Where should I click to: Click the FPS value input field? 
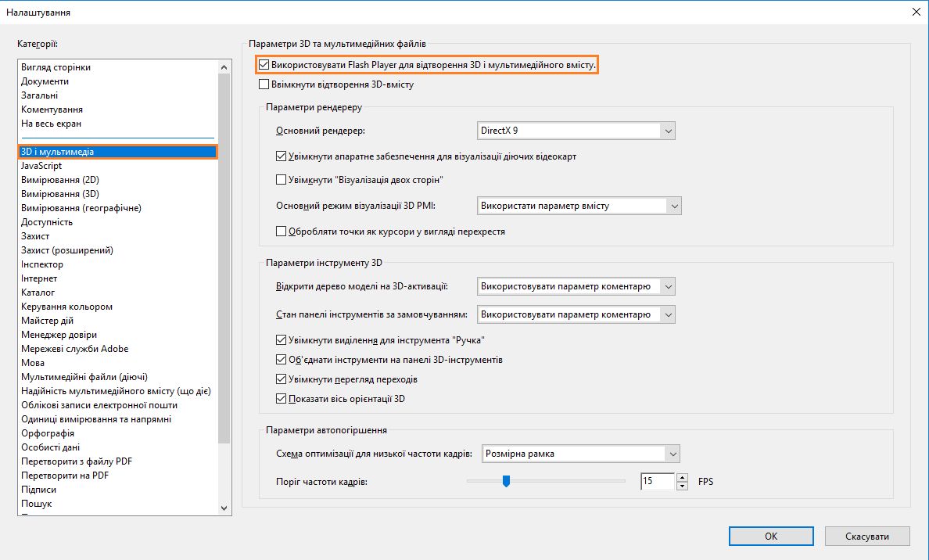pyautogui.click(x=655, y=481)
